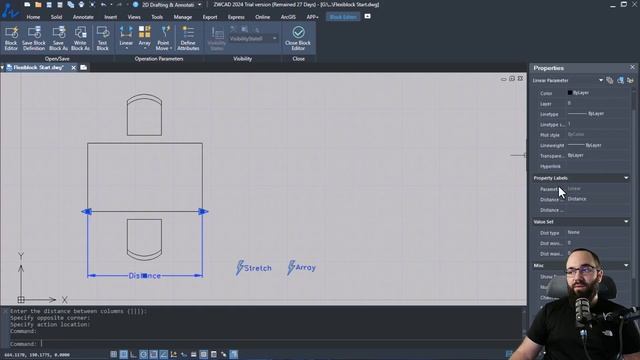
Task: Open the Linear Parameter object type dropdown
Action: click(601, 80)
